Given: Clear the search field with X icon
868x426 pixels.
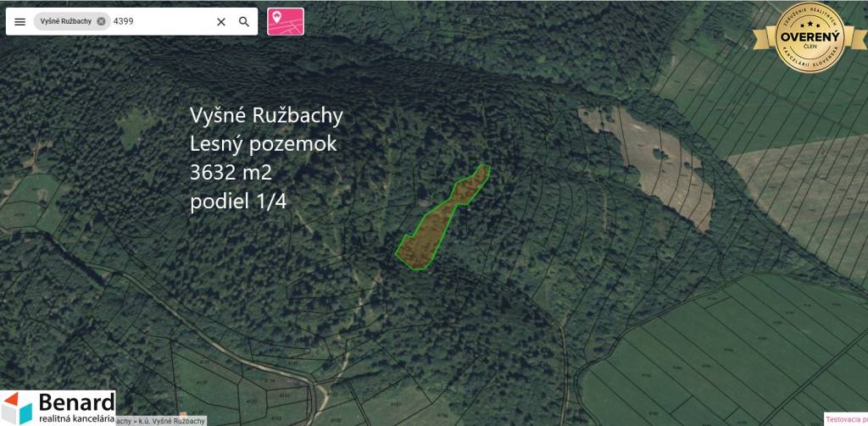Looking at the screenshot, I should [221, 22].
